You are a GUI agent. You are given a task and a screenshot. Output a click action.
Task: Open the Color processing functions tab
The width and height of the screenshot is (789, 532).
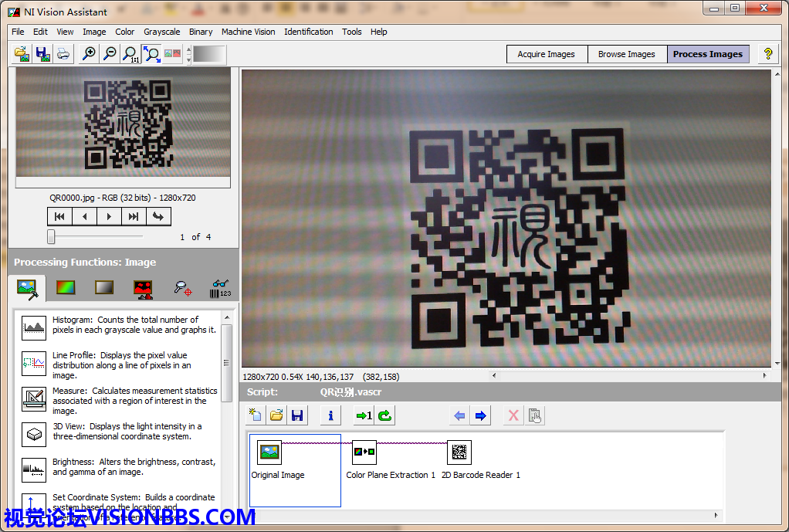tap(66, 288)
